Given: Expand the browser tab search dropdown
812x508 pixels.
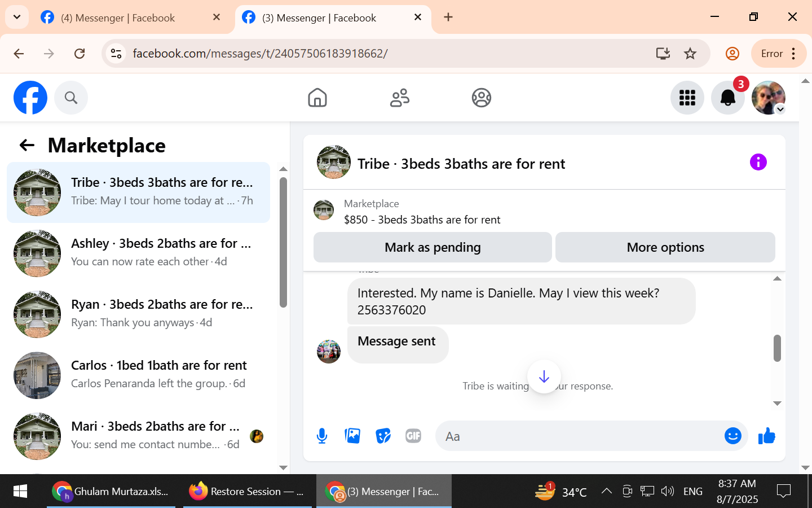Looking at the screenshot, I should [17, 17].
